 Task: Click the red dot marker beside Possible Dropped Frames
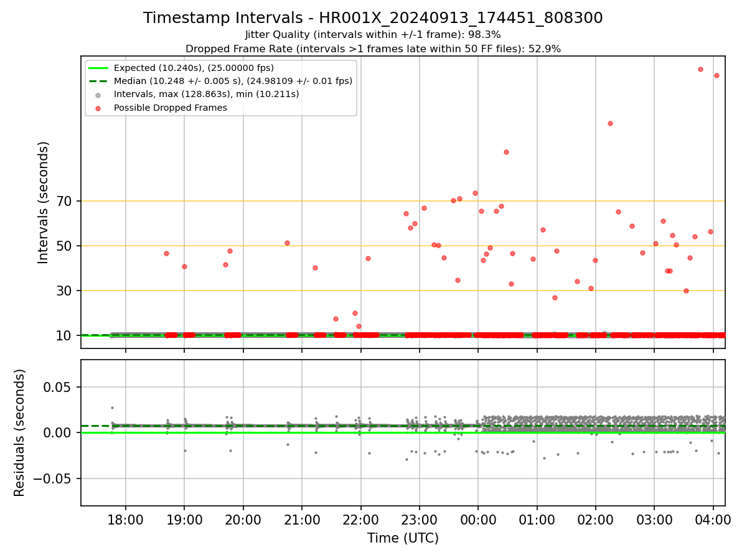tap(98, 108)
